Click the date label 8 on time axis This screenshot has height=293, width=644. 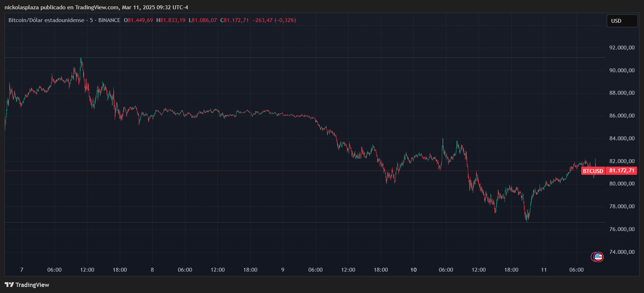coord(152,270)
